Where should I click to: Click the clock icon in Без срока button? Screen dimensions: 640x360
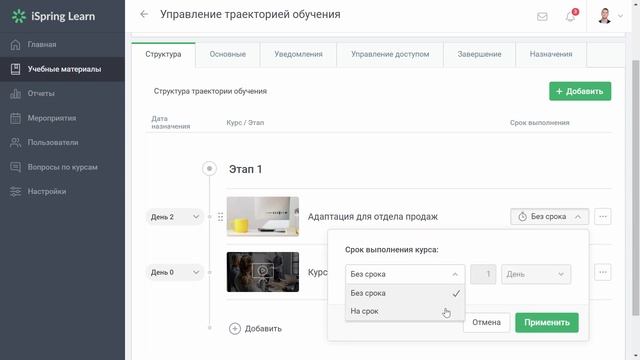[x=522, y=217]
